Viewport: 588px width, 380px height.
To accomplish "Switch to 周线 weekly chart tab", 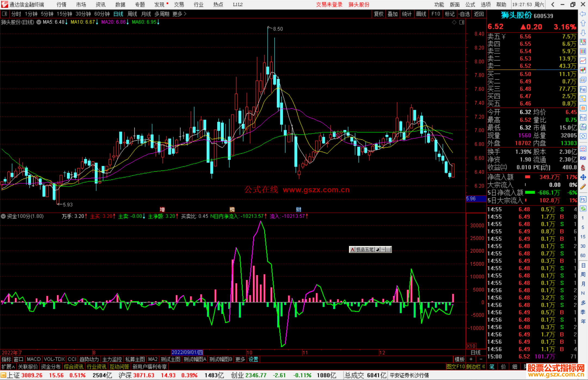I will pyautogui.click(x=132, y=14).
